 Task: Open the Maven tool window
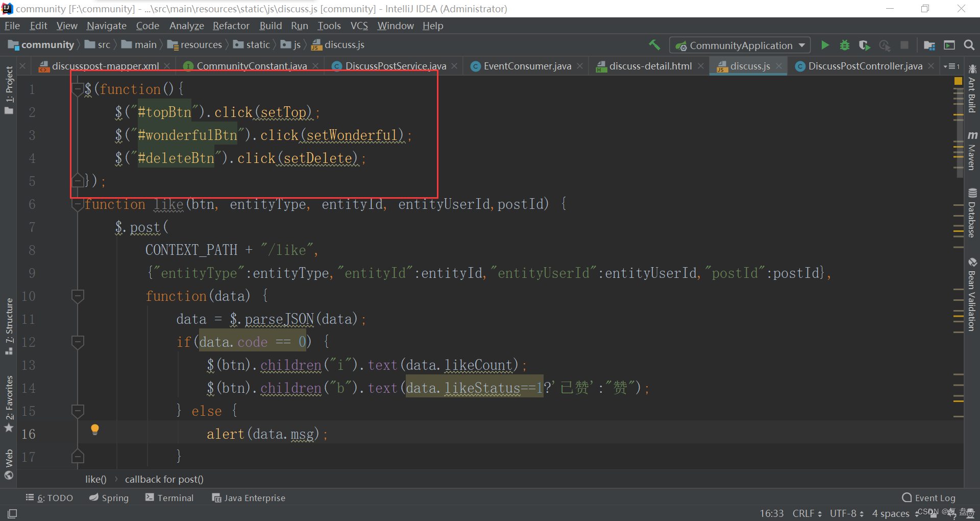(x=972, y=151)
